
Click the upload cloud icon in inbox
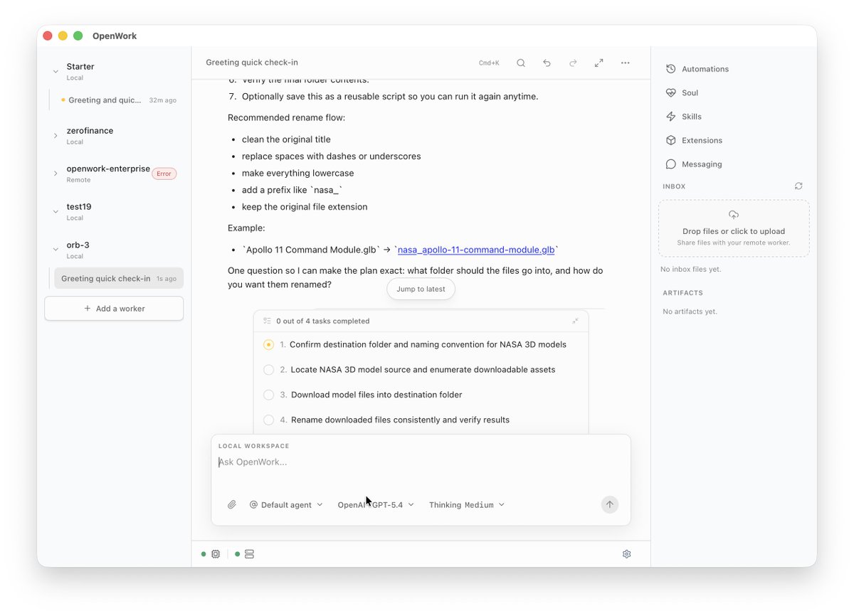click(734, 215)
